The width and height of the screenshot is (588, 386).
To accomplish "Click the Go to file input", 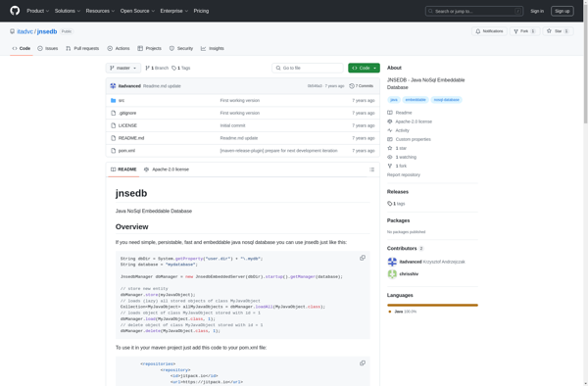I will (308, 68).
